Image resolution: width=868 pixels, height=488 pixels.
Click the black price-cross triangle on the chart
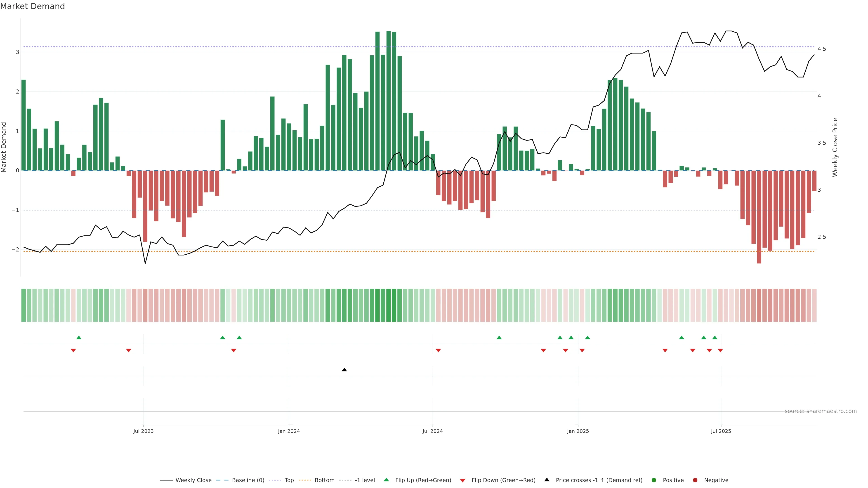click(344, 370)
